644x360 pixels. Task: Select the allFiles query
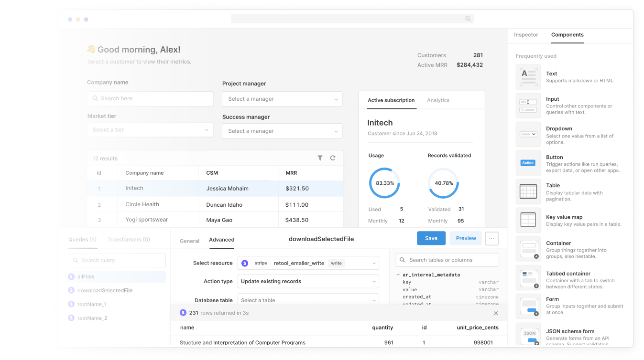117,276
